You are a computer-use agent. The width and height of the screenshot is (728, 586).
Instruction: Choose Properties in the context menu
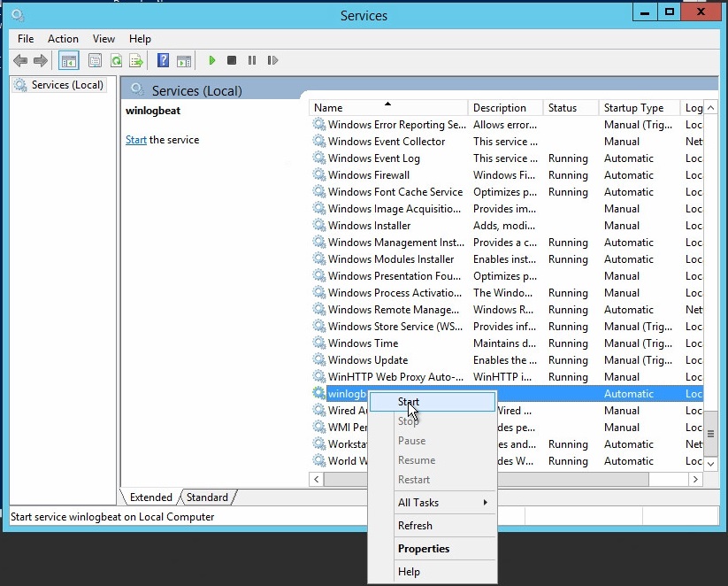coord(433,549)
